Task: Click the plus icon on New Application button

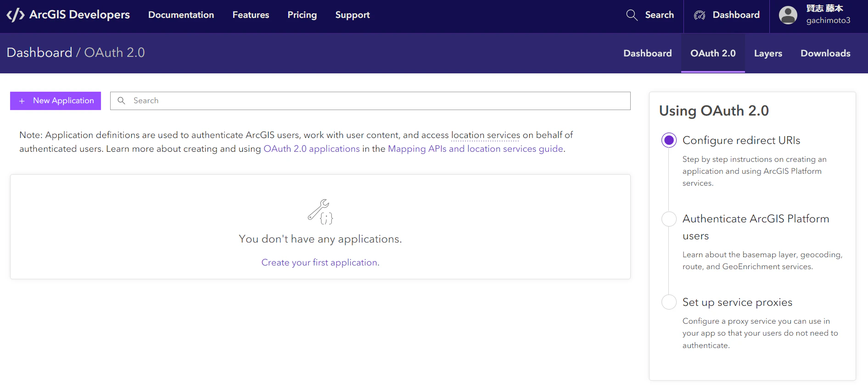Action: (x=22, y=101)
